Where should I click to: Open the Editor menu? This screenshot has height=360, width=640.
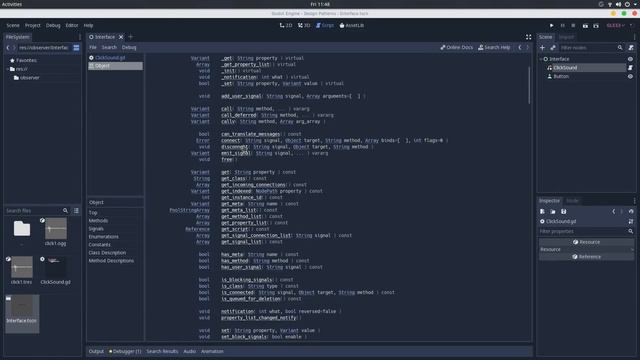[72, 25]
